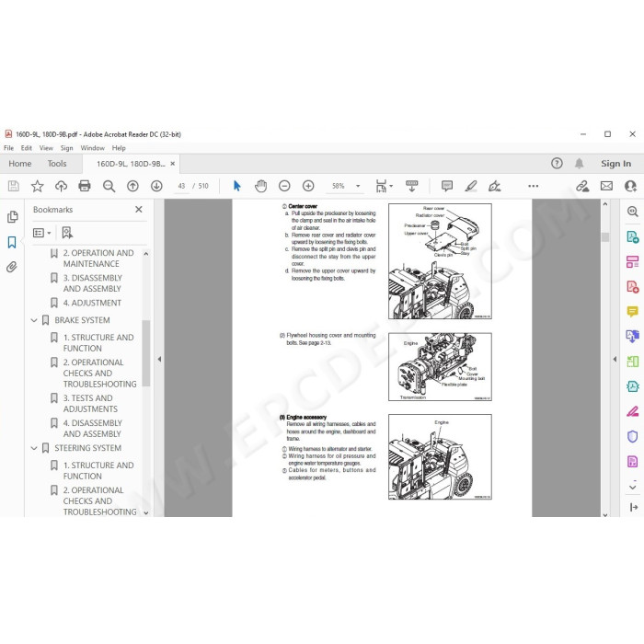
Task: Toggle the Bookmarks panel icon
Action: point(12,242)
